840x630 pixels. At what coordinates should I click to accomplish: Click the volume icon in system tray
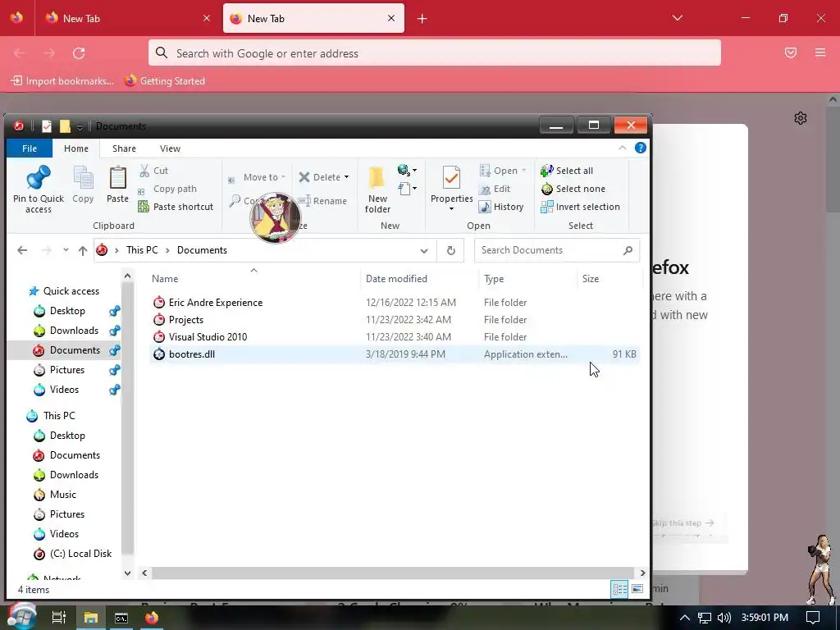click(724, 618)
